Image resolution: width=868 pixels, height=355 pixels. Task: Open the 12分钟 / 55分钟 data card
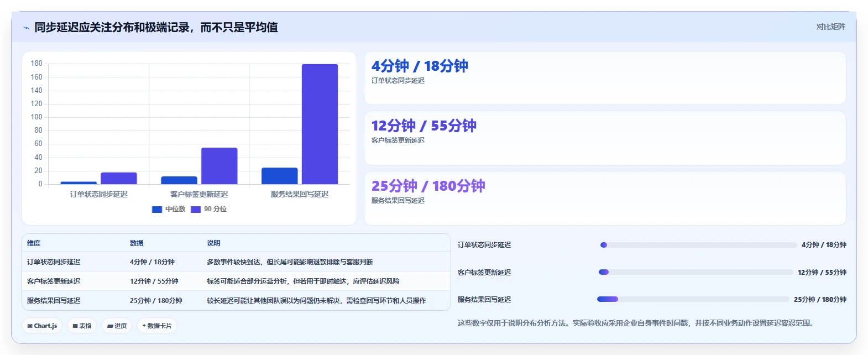tap(605, 138)
